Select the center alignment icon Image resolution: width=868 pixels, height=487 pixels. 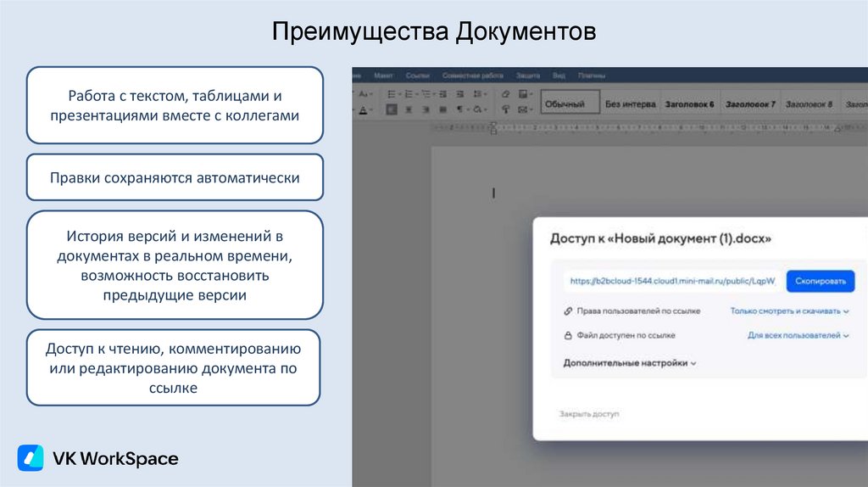coord(408,109)
